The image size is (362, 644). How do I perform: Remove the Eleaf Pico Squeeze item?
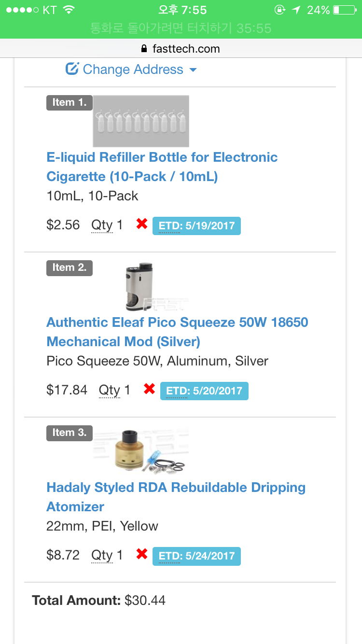point(149,390)
